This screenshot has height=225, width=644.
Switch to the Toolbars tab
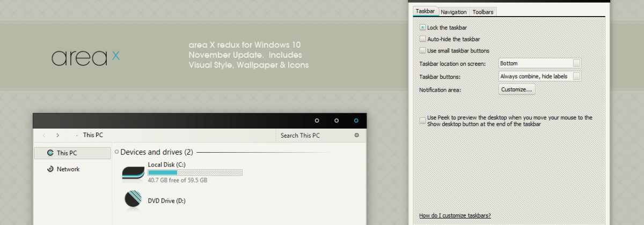[x=483, y=12]
